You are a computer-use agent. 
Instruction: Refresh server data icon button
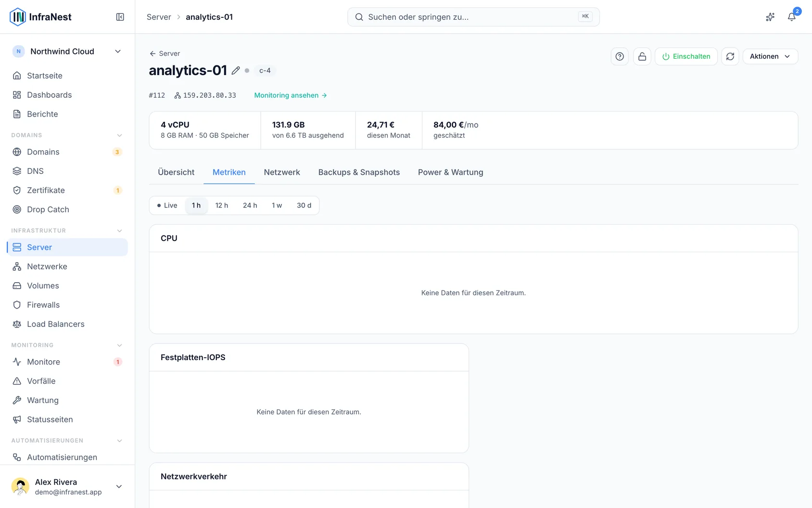pos(730,56)
